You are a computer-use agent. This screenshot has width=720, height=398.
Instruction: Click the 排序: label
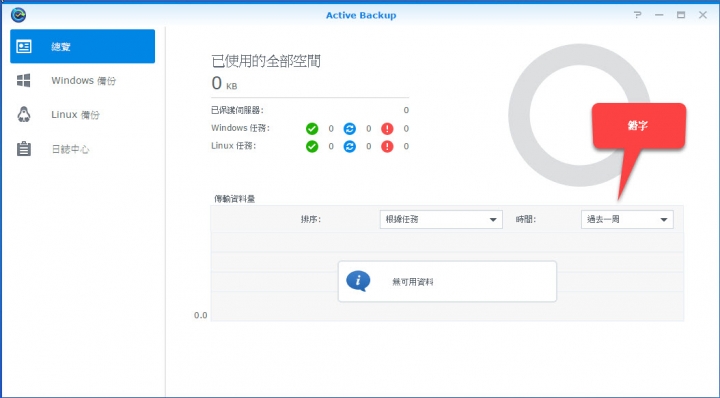[x=311, y=219]
